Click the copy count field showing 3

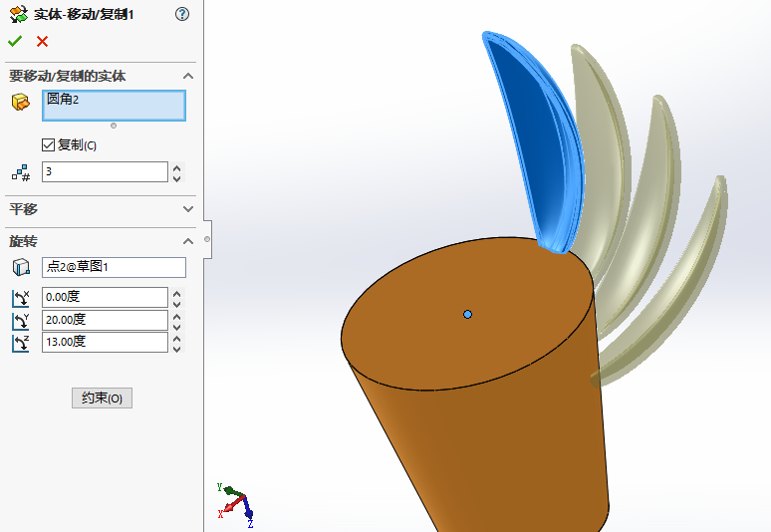coord(104,172)
